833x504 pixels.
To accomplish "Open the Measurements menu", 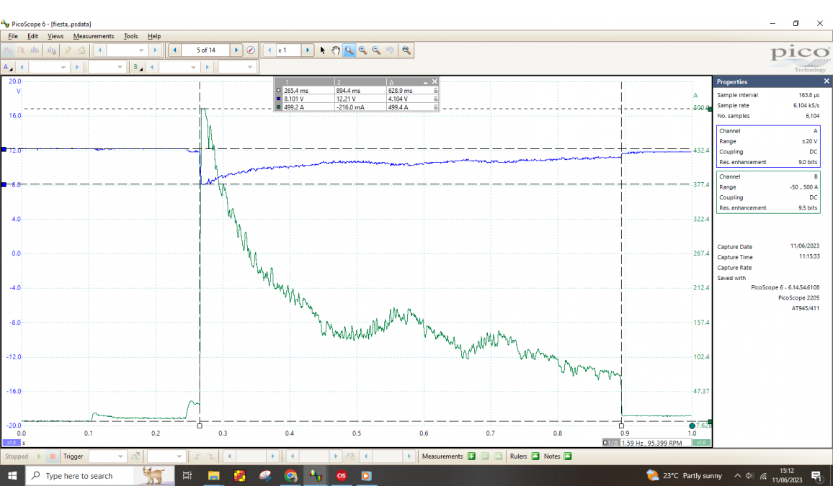I will [93, 36].
